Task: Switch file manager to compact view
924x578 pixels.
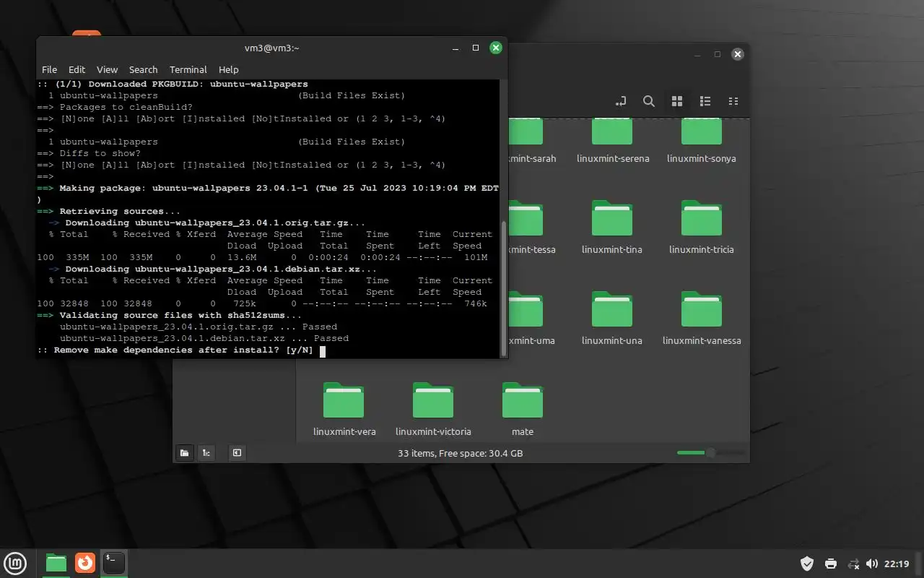Action: point(733,101)
